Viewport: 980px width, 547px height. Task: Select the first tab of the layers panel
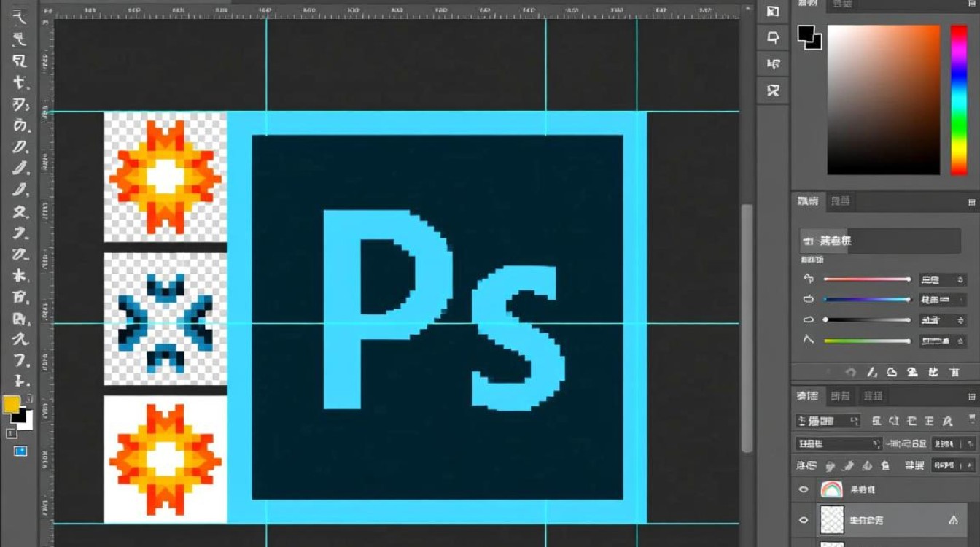point(807,396)
